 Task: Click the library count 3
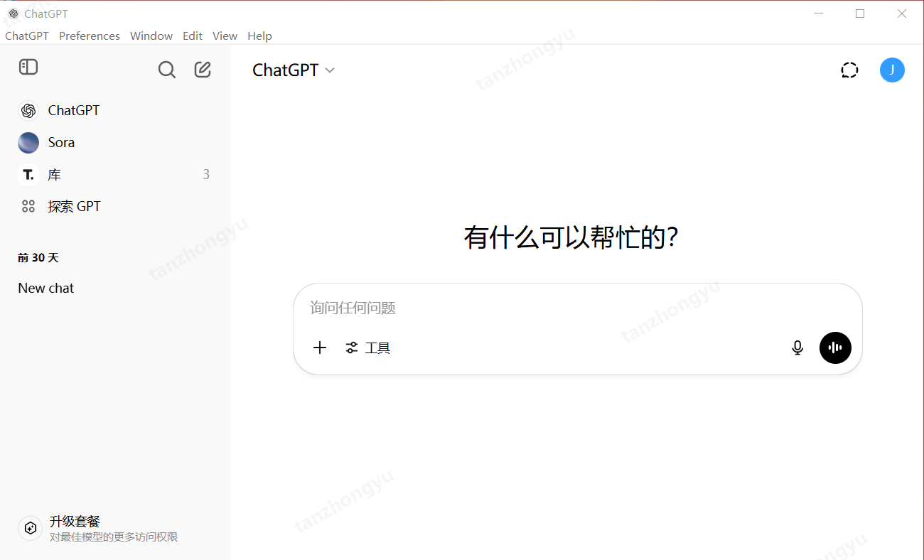pyautogui.click(x=206, y=174)
